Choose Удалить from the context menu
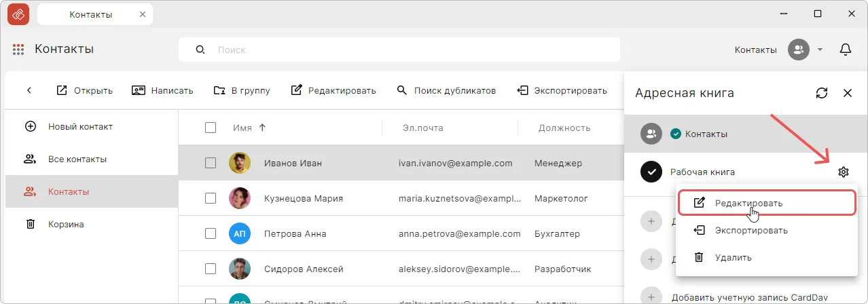The width and height of the screenshot is (868, 304). (732, 257)
